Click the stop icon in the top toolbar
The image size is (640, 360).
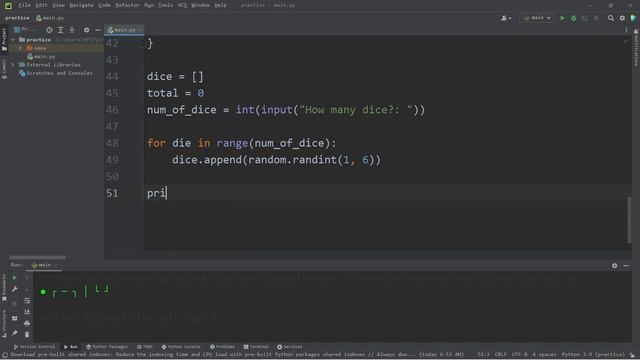point(596,18)
